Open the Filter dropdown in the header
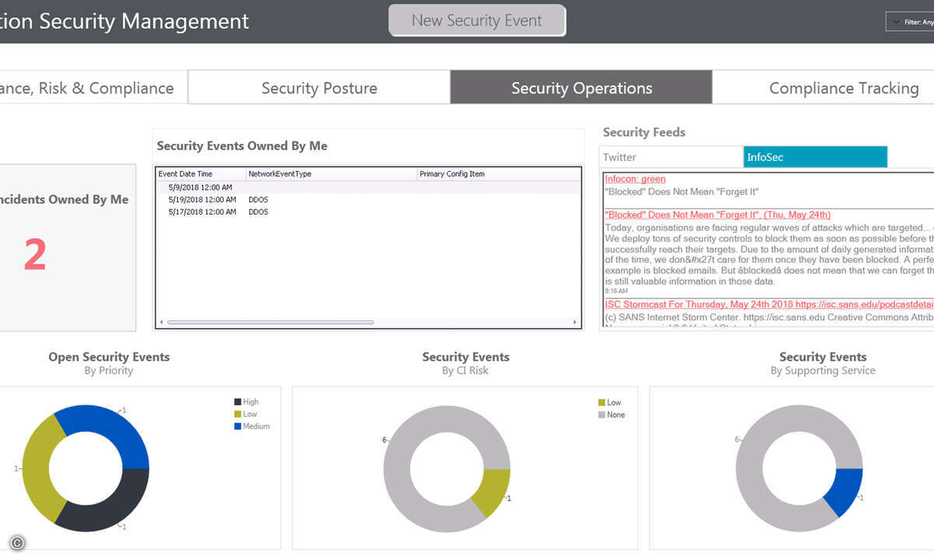Image resolution: width=934 pixels, height=560 pixels. [911, 22]
